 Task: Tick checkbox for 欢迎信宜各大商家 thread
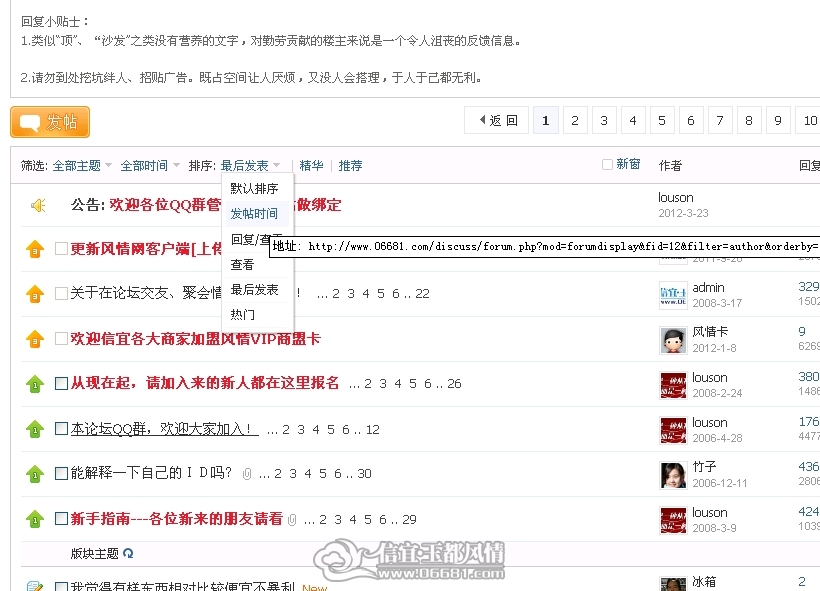[61, 338]
